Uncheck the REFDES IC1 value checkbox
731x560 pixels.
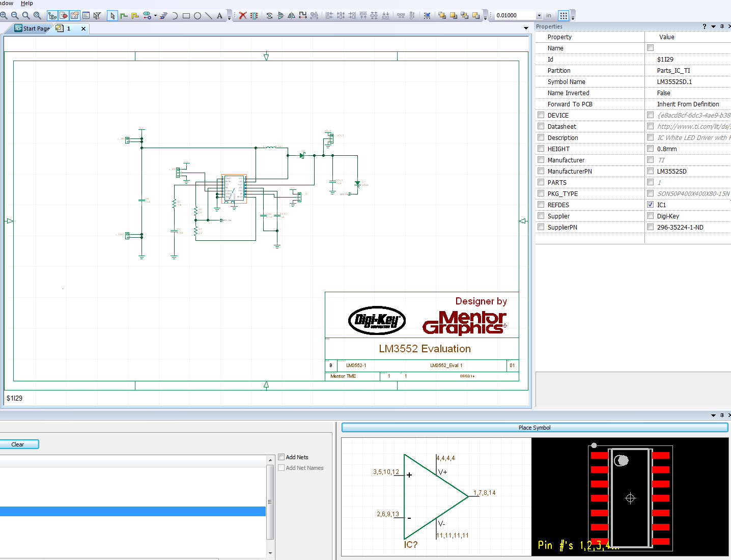(x=650, y=205)
